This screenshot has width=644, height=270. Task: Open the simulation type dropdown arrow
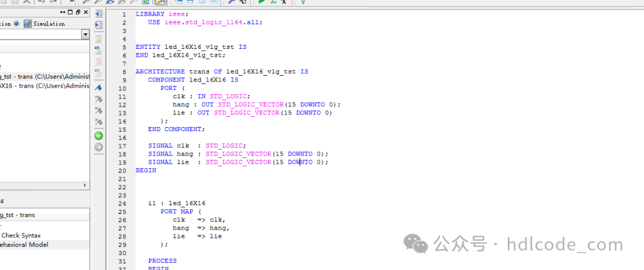coord(85,35)
